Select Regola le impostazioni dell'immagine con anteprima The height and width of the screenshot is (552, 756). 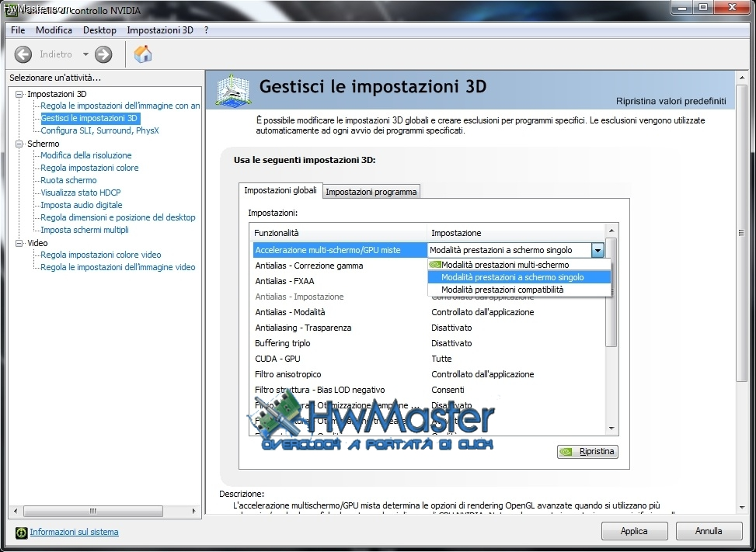tap(120, 106)
